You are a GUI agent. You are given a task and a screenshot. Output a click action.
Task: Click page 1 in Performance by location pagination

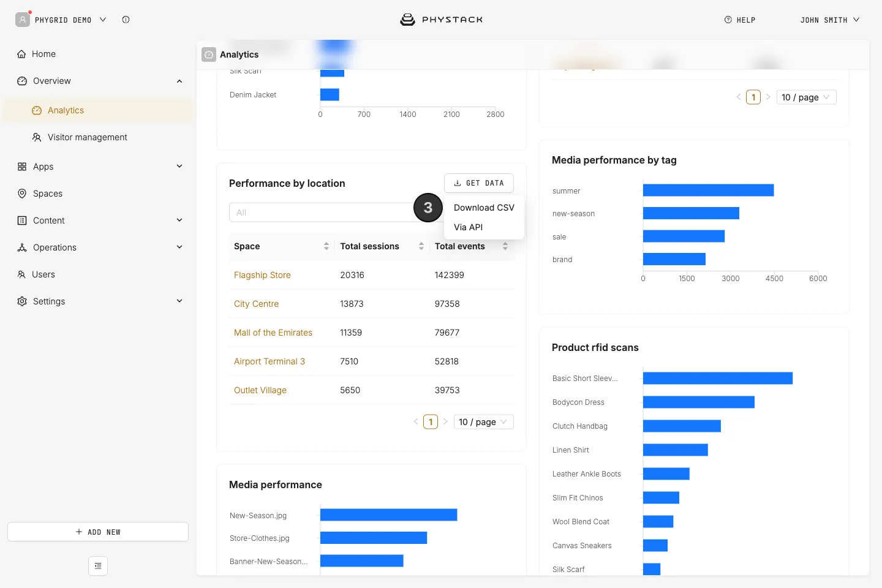click(x=431, y=422)
